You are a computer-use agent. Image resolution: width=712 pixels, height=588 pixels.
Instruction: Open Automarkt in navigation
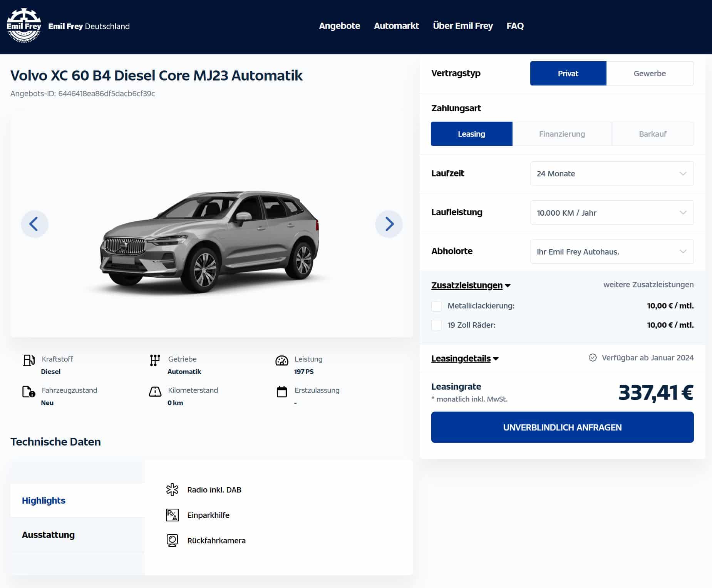(x=396, y=26)
